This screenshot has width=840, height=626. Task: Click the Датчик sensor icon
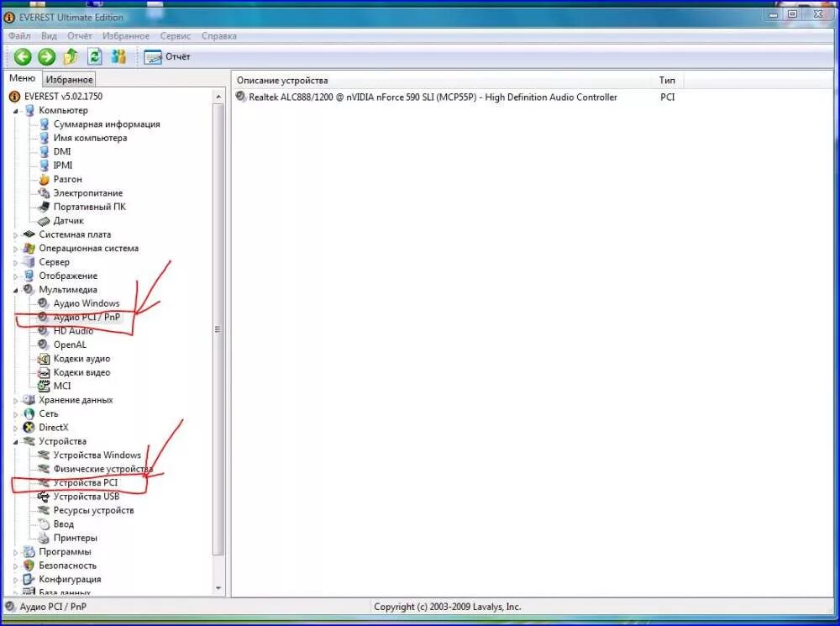pos(44,220)
